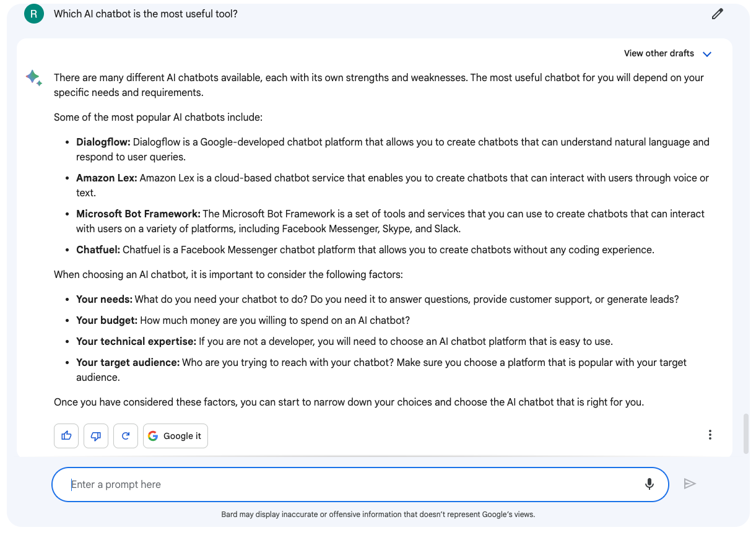Expand the View other drafts chevron

[x=707, y=54]
